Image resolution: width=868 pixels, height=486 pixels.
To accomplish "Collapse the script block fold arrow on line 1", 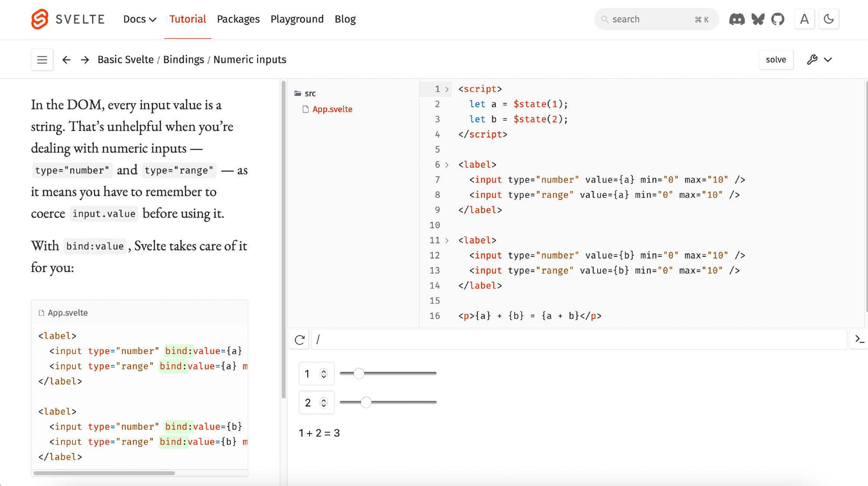I will [447, 89].
